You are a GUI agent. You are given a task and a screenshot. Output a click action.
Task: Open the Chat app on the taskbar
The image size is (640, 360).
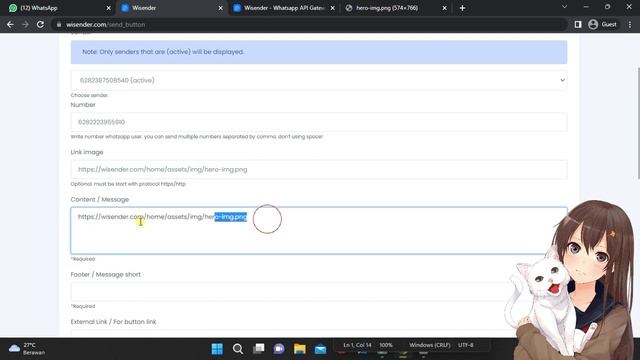click(279, 349)
